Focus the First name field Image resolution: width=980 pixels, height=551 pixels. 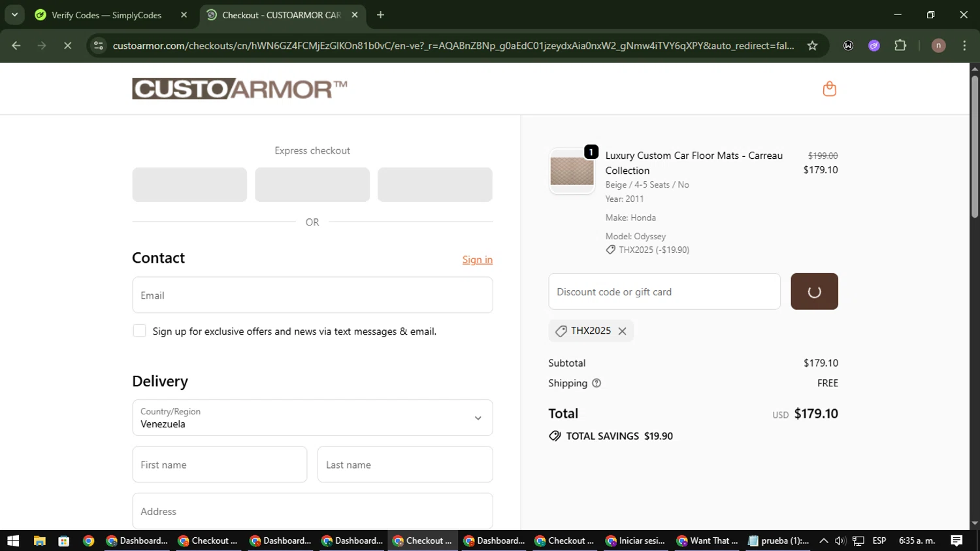(220, 465)
